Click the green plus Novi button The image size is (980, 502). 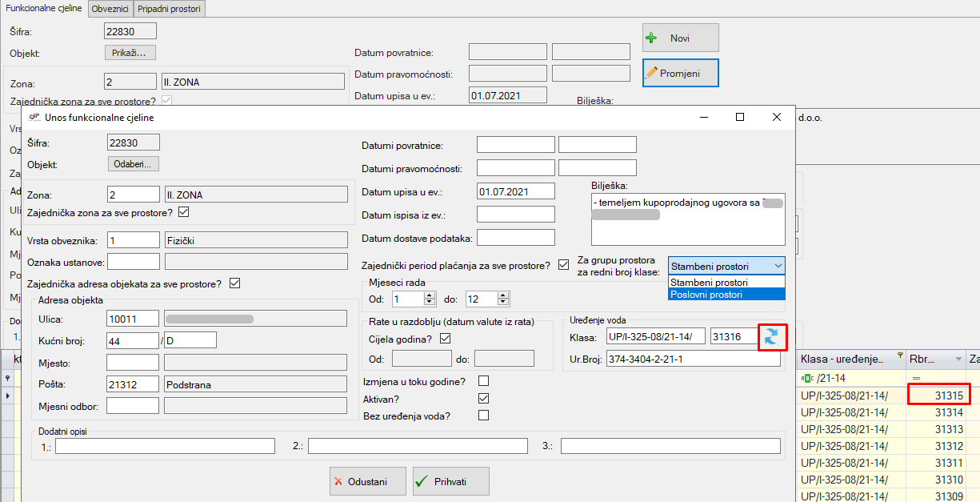pos(680,38)
